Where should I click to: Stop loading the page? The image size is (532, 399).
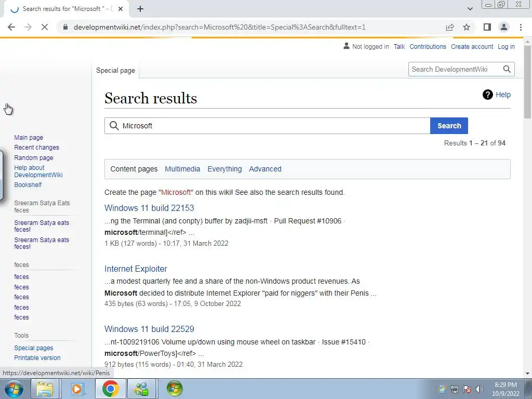(x=45, y=27)
